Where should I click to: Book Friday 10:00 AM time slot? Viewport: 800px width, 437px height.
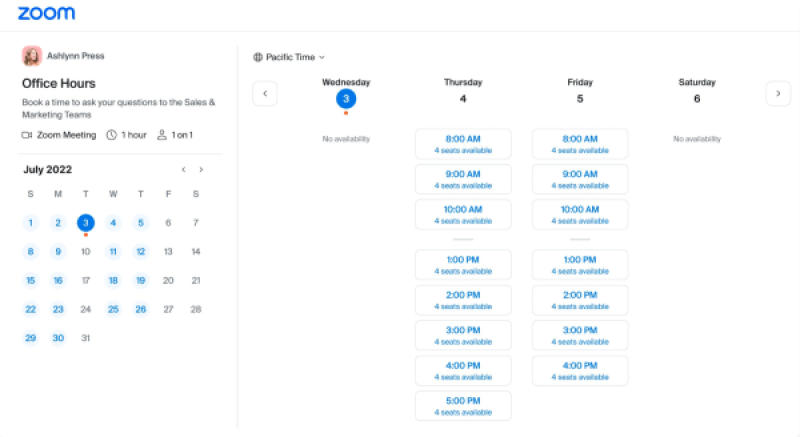point(580,214)
